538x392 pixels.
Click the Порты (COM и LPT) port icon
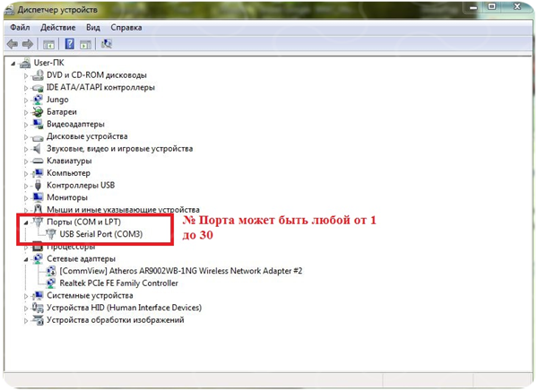tap(38, 222)
